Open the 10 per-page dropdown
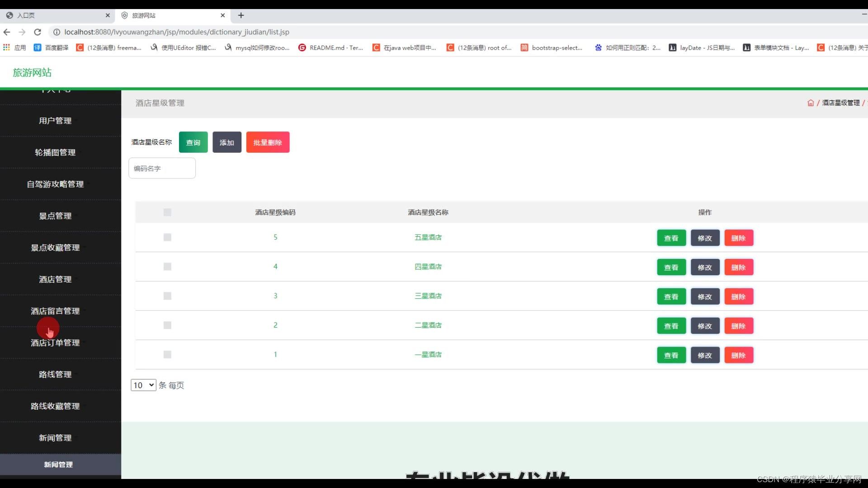 [143, 385]
